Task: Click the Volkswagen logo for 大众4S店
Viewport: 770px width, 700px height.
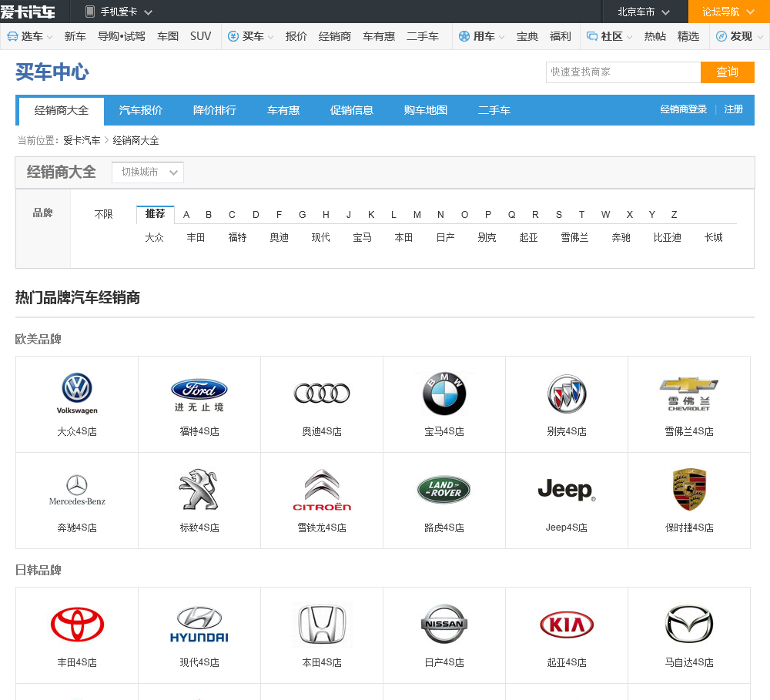Action: (x=77, y=394)
